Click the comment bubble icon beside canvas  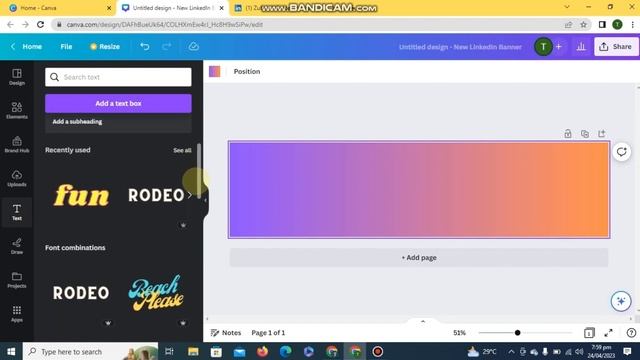tap(621, 152)
